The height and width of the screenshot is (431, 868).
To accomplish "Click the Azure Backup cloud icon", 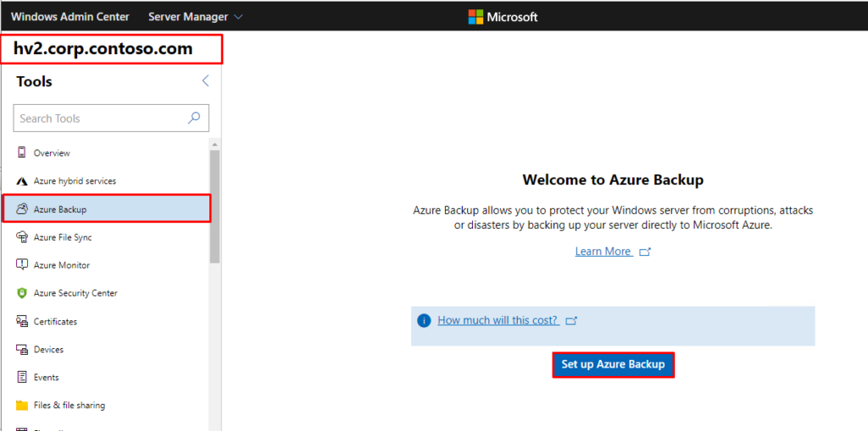I will pos(22,209).
